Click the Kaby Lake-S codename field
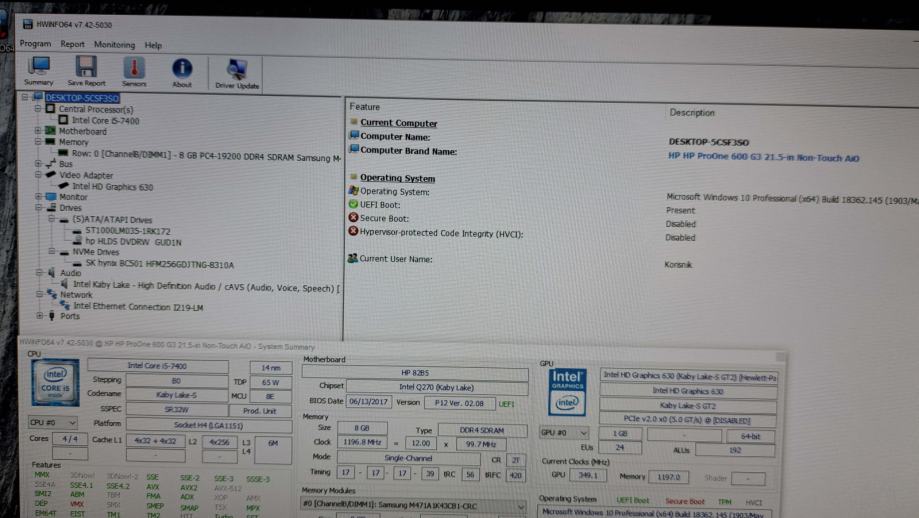Screen dimensions: 919x518 (176, 394)
